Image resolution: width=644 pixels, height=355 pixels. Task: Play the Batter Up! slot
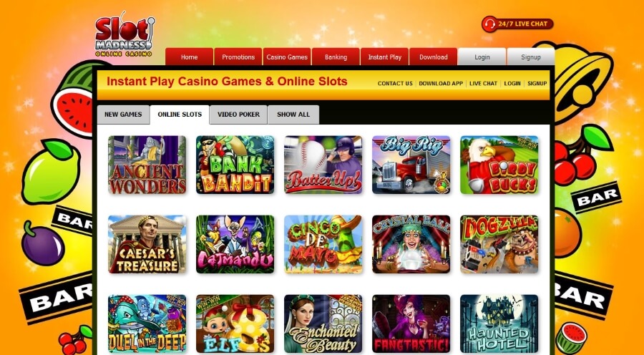323,165
